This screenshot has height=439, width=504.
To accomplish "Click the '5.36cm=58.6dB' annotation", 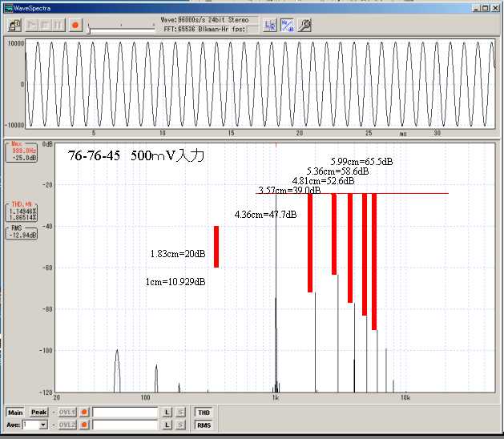I will pos(337,171).
